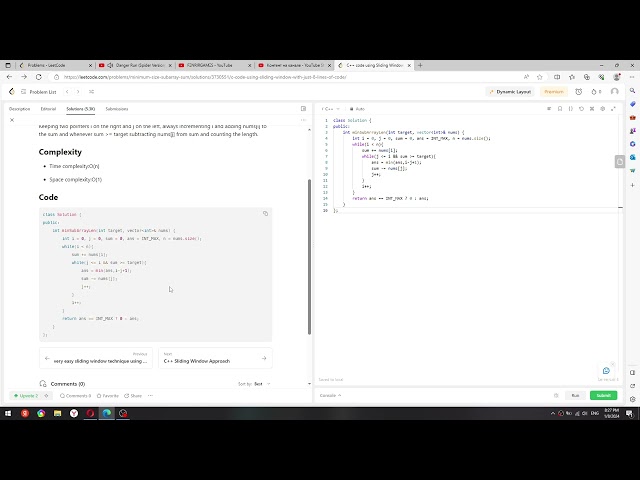
Task: Open the user profile avatar
Action: pyautogui.click(x=614, y=92)
